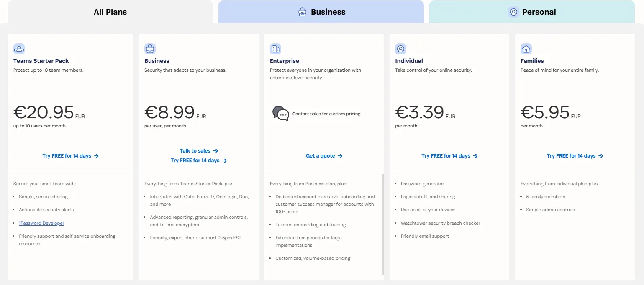The height and width of the screenshot is (285, 644).
Task: Click Get a quote for Enterprise
Action: pos(324,156)
